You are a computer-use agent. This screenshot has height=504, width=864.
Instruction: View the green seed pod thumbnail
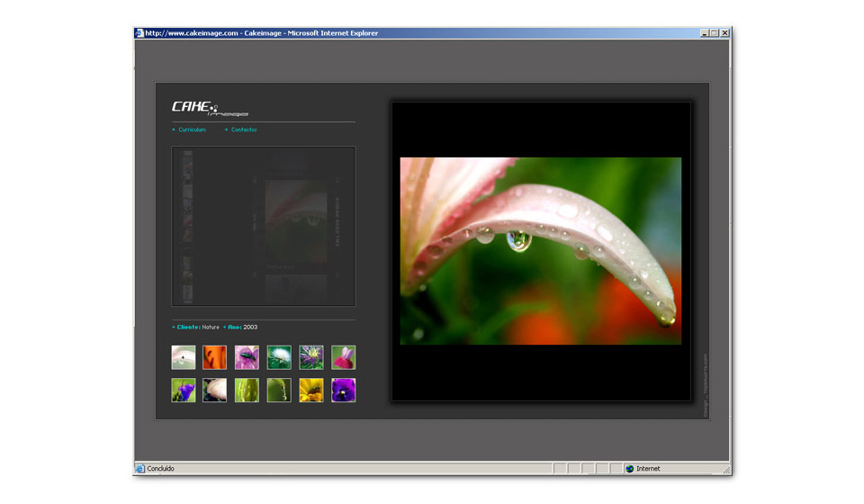coord(247,390)
